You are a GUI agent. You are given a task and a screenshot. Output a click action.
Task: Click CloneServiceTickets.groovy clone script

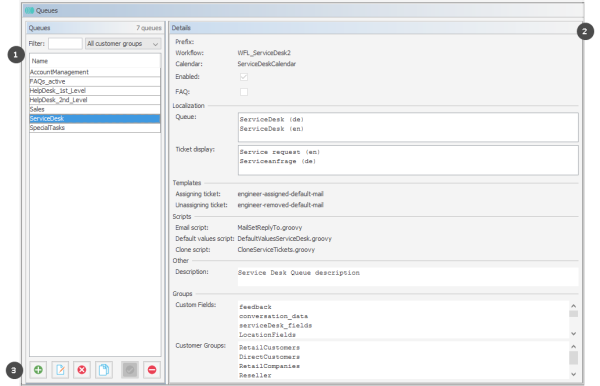276,250
